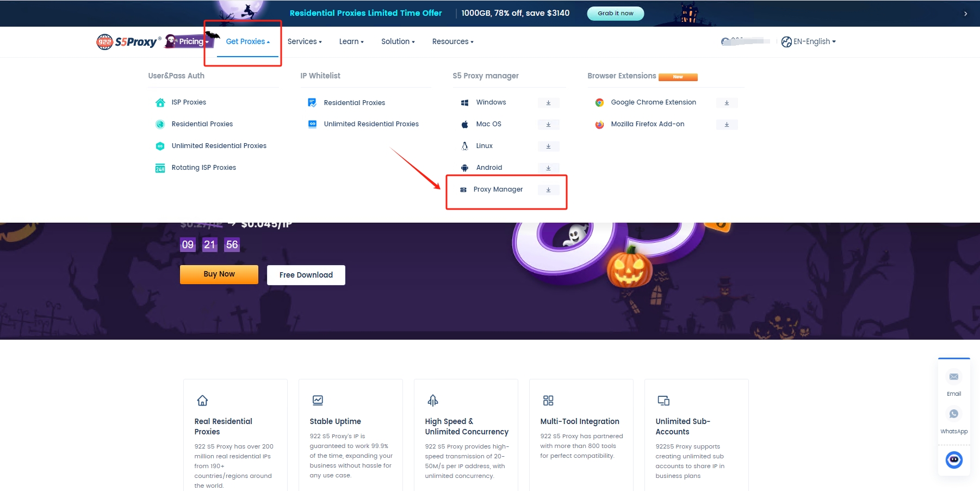Download the Mac OS proxy manager
This screenshot has height=491, width=980.
click(548, 125)
